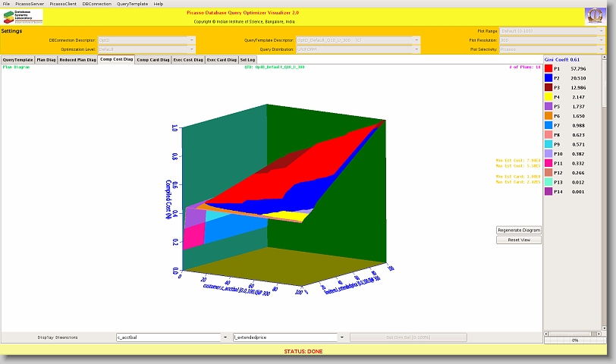The width and height of the screenshot is (616, 364).
Task: Switch to the Reduced Plan Diag tab
Action: pos(77,59)
